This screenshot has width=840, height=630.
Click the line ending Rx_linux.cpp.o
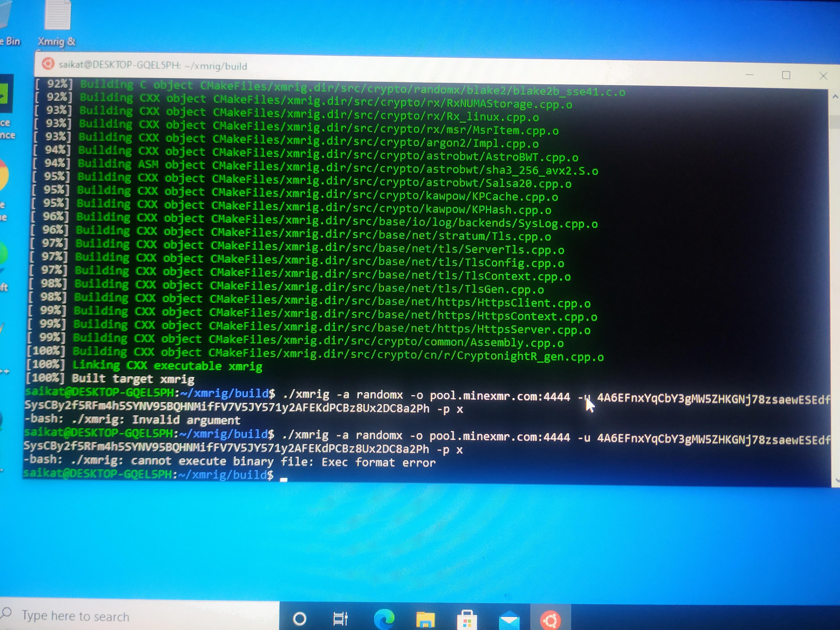pyautogui.click(x=287, y=114)
